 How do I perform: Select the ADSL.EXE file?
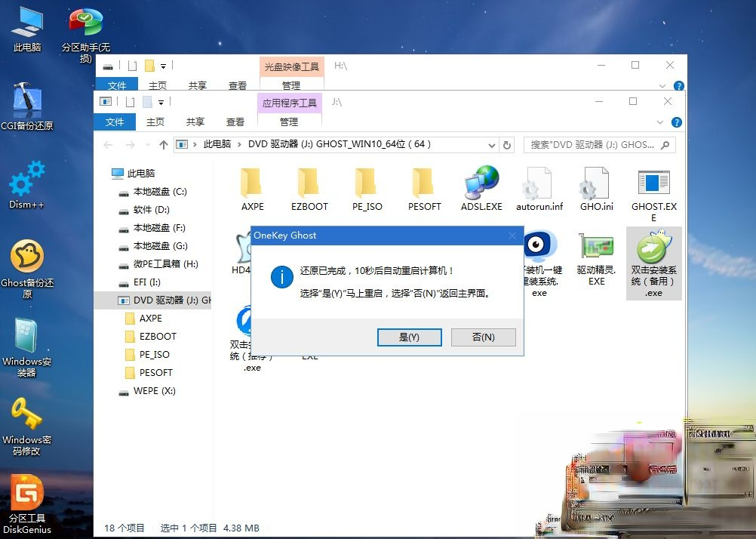coord(481,189)
